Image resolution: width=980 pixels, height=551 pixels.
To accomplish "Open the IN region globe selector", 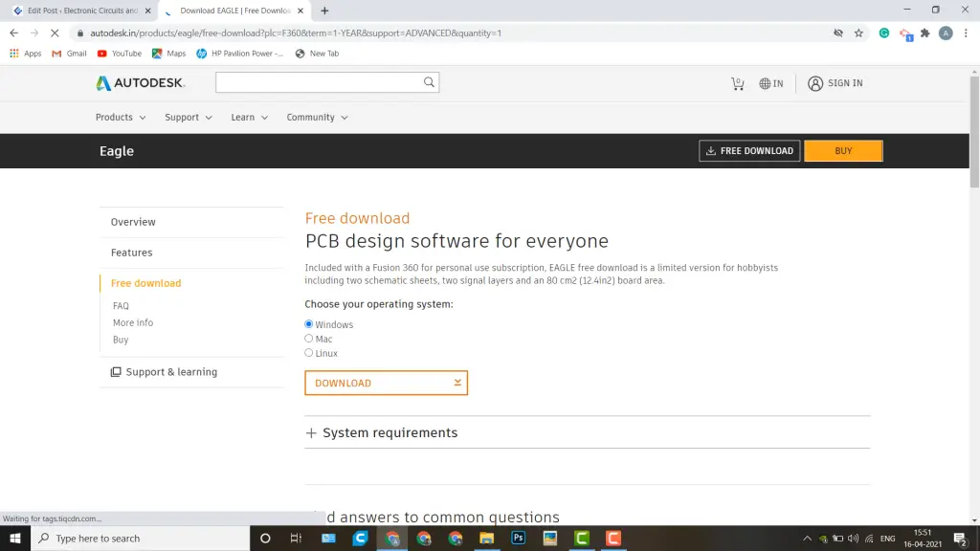I will (x=770, y=83).
